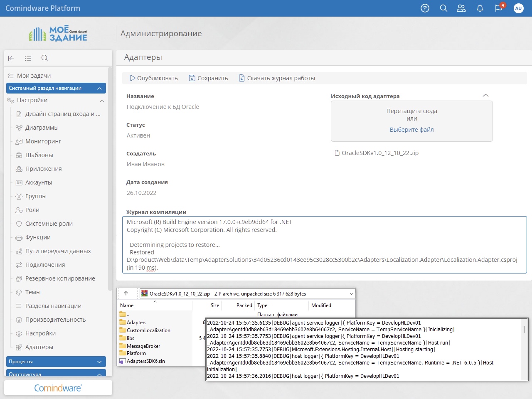Click the navigation list view icon
The image size is (532, 399).
click(28, 58)
